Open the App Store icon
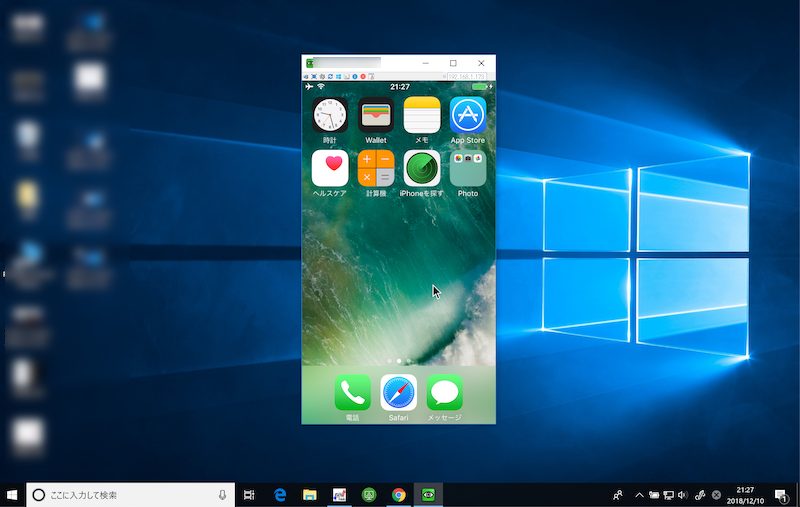This screenshot has height=507, width=800. [467, 115]
